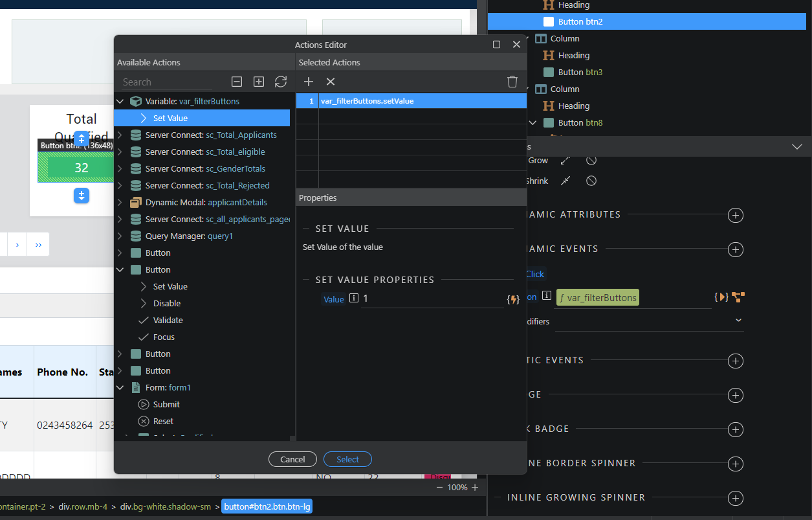Open dynamic data picker for Value field
The height and width of the screenshot is (520, 812).
coord(514,299)
